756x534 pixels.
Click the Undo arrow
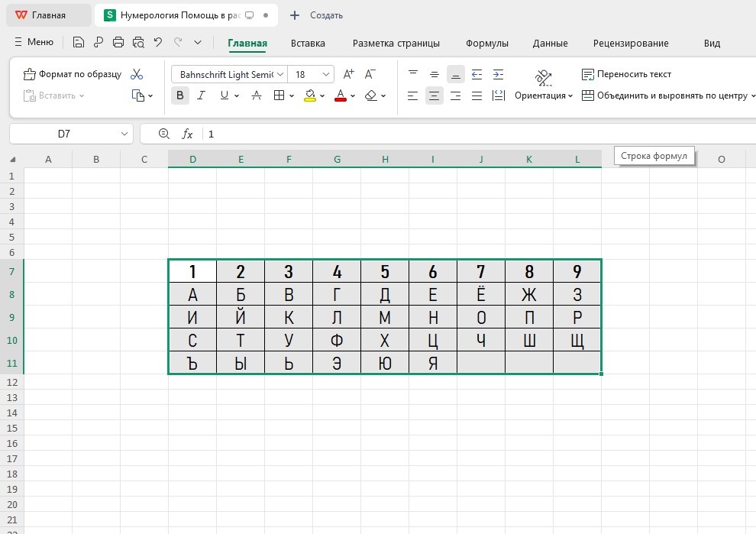tap(158, 43)
